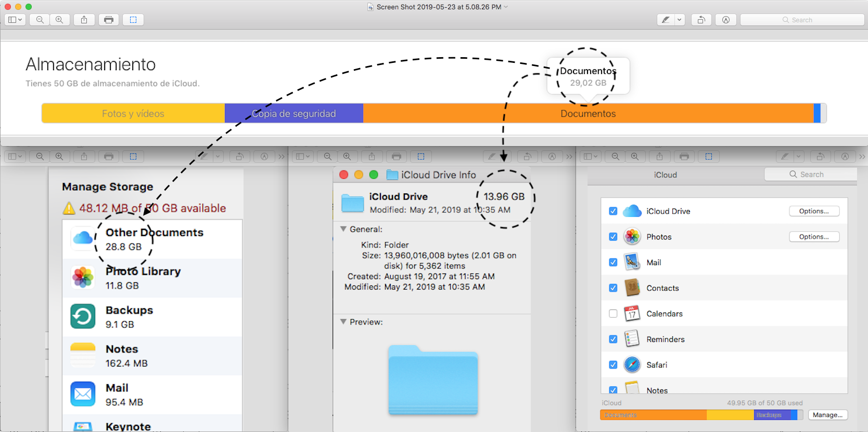Zoom out in the Manage Storage window toolbar
The width and height of the screenshot is (868, 432).
click(x=40, y=156)
